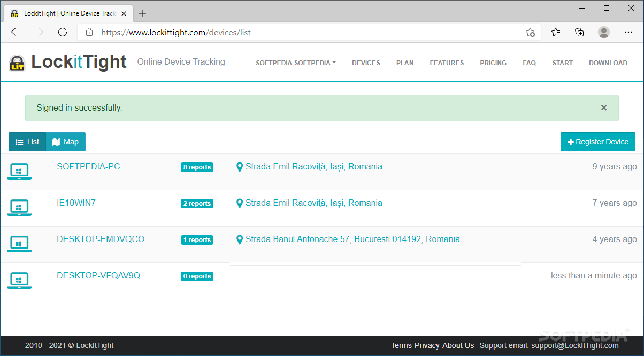Open the PLAN menu item
Image resolution: width=644 pixels, height=356 pixels.
(x=405, y=63)
